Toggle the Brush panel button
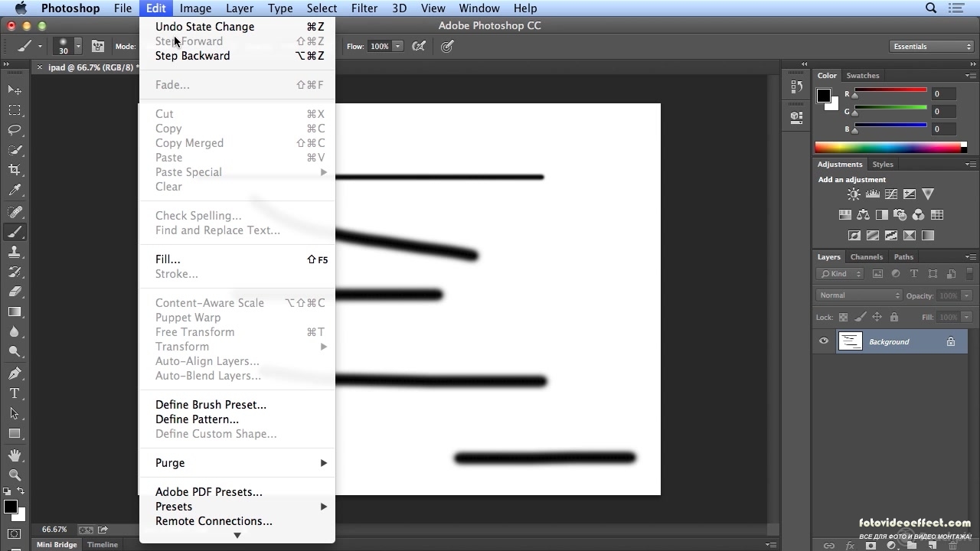 point(98,47)
